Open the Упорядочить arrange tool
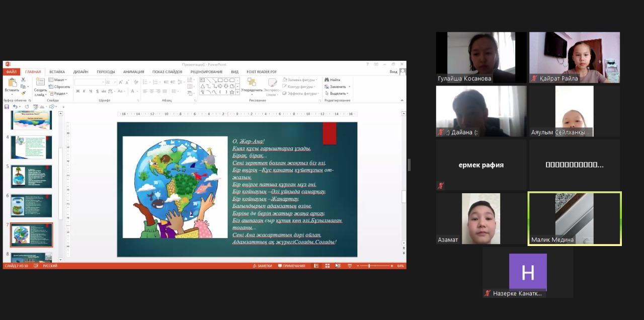The image size is (644, 320). pos(251,84)
